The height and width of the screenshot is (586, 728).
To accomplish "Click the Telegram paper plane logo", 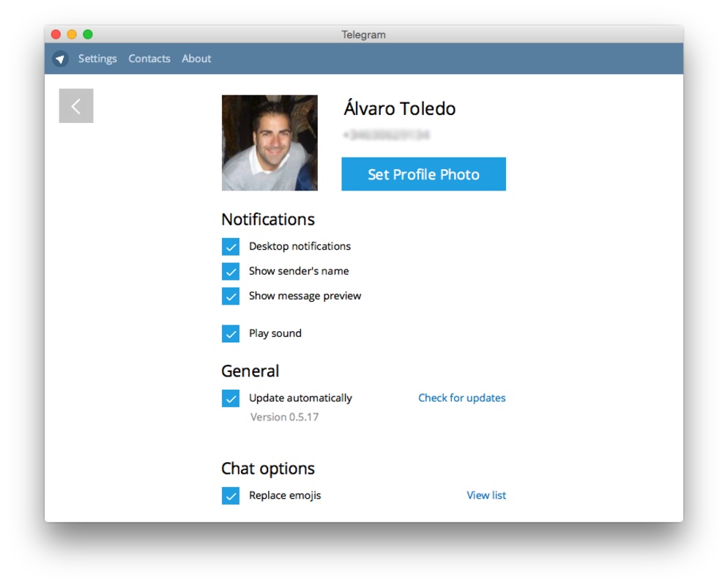I will (x=62, y=59).
